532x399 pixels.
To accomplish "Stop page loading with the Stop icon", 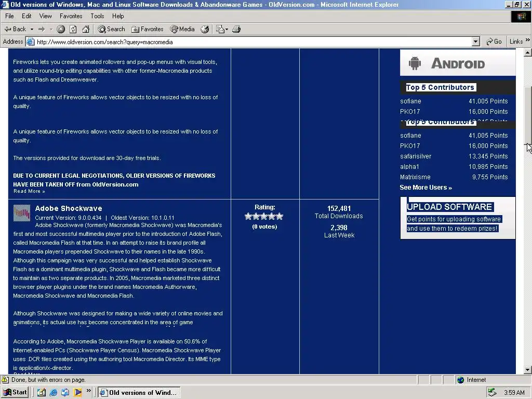I will coord(61,30).
